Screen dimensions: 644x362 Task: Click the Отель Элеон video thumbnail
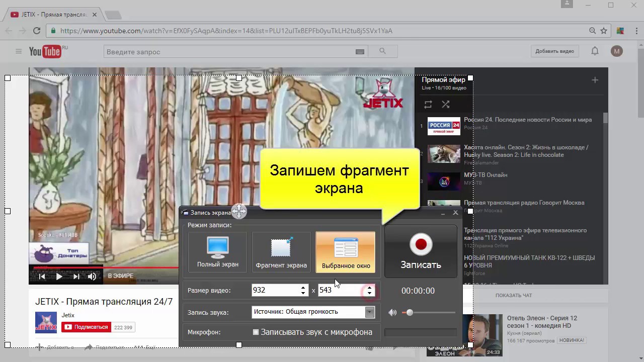[x=464, y=335]
